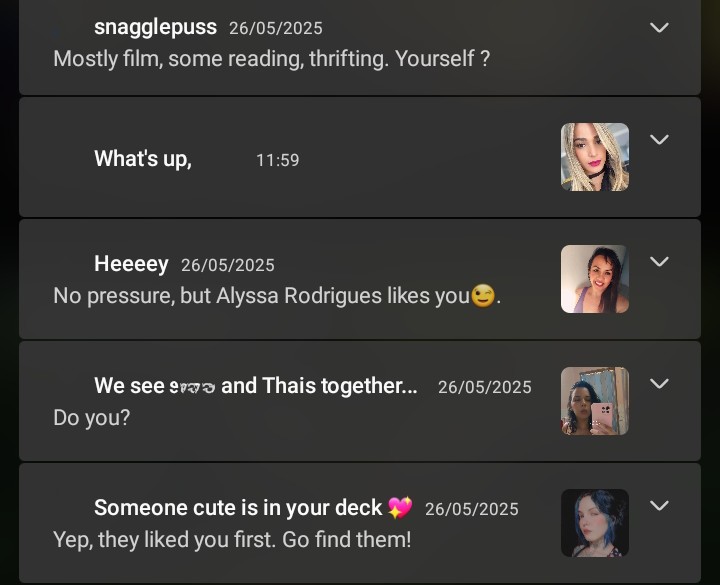The height and width of the screenshot is (585, 720).
Task: Open "Someone cute is in your deck" title
Action: 238,508
